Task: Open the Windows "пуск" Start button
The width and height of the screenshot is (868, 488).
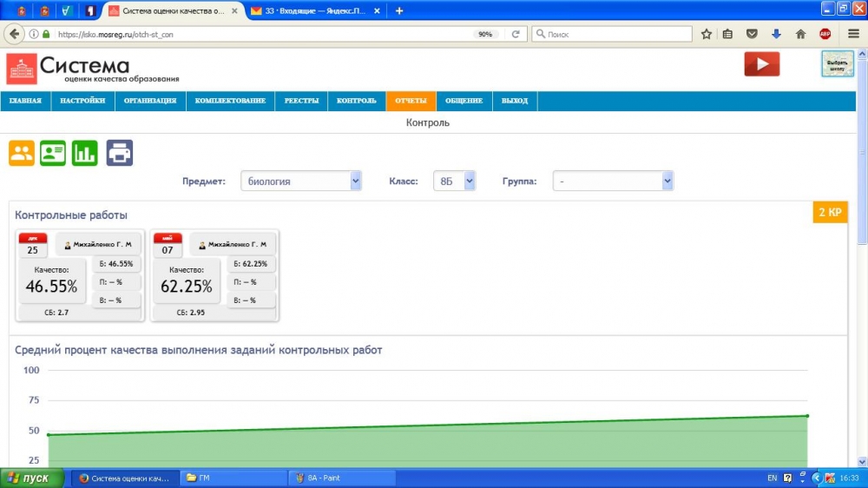Action: pyautogui.click(x=31, y=478)
